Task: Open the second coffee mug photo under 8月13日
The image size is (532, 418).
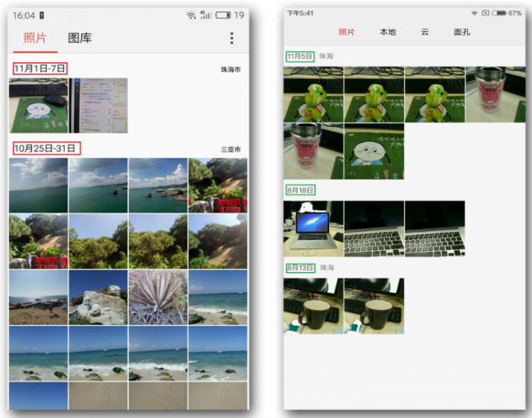Action: [x=374, y=306]
